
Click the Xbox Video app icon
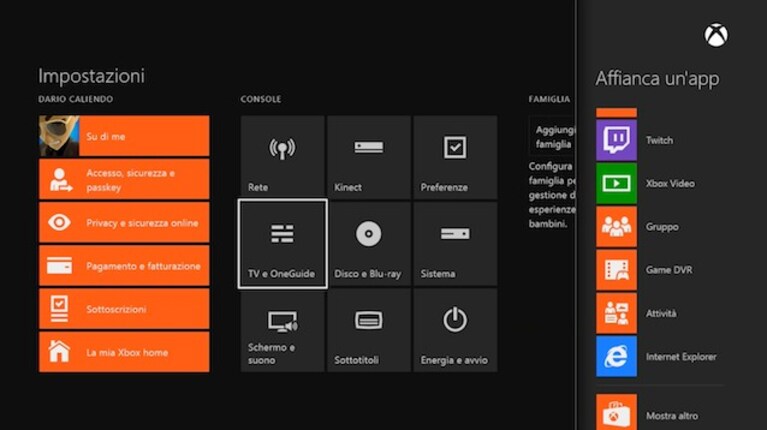[616, 183]
